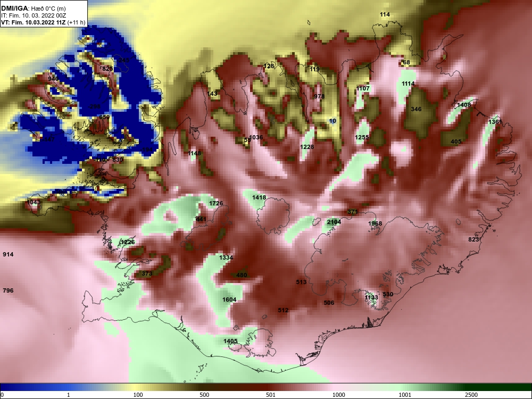This screenshot has height=399, width=532.
Task: Pick the map value 405
Action: pyautogui.click(x=456, y=142)
